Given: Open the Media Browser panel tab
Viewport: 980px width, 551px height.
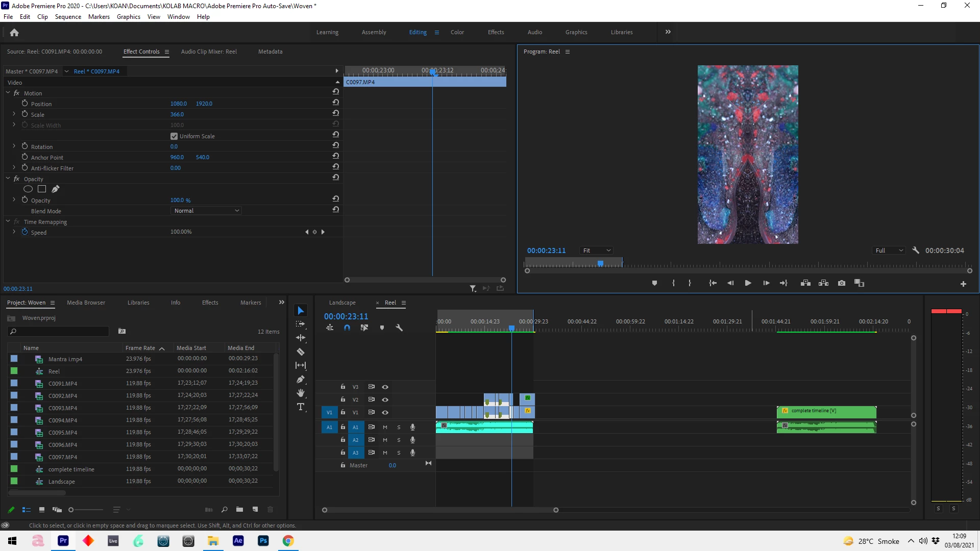Looking at the screenshot, I should 86,303.
